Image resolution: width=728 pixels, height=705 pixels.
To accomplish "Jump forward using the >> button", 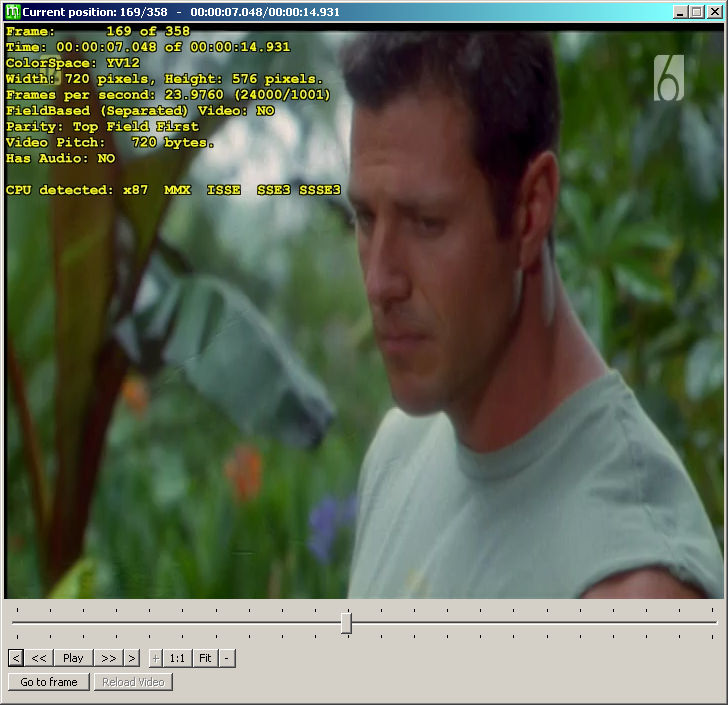I will (109, 658).
